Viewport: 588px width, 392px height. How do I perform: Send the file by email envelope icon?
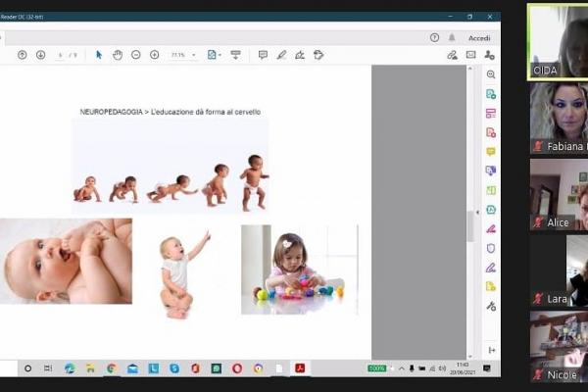point(470,55)
